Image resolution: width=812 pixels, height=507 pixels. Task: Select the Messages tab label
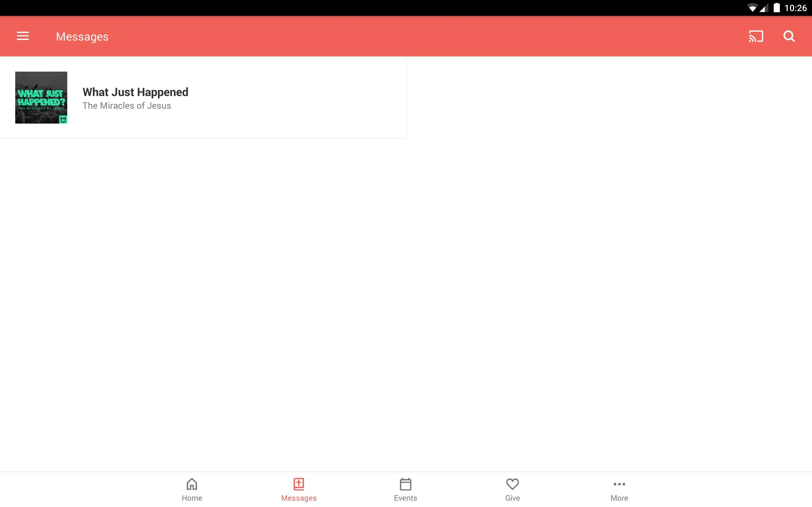(298, 498)
